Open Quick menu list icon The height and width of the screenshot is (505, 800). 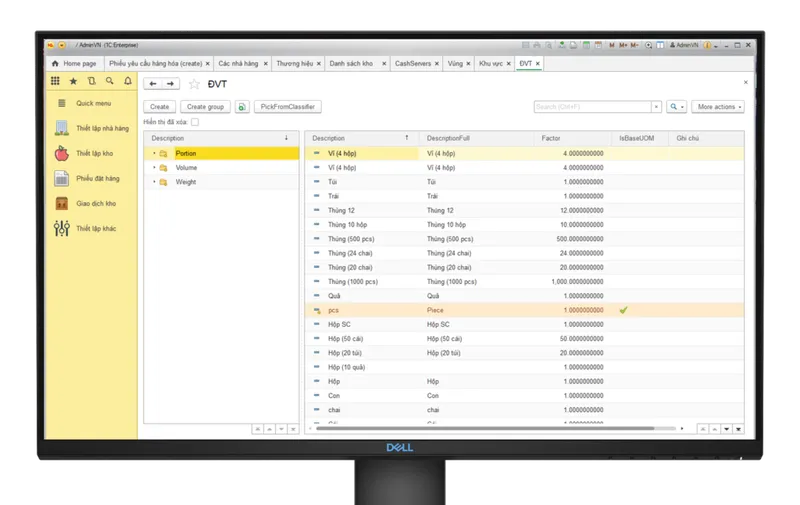62,103
